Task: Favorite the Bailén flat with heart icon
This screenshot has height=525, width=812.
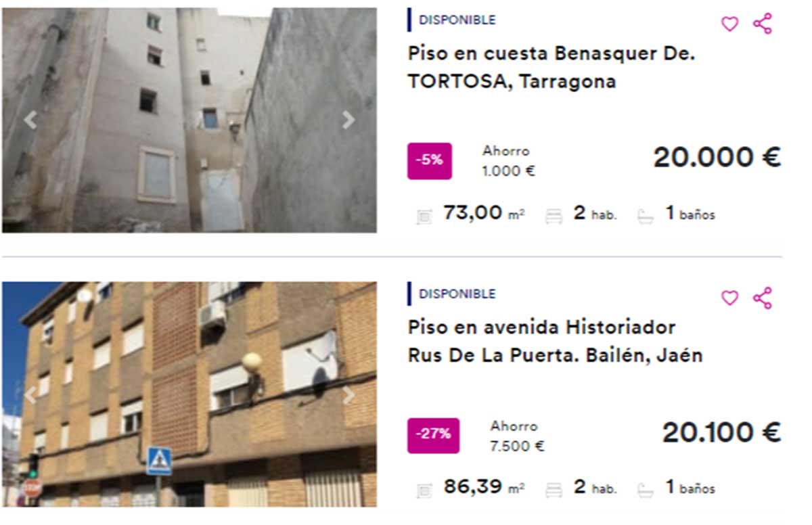Action: (x=729, y=298)
